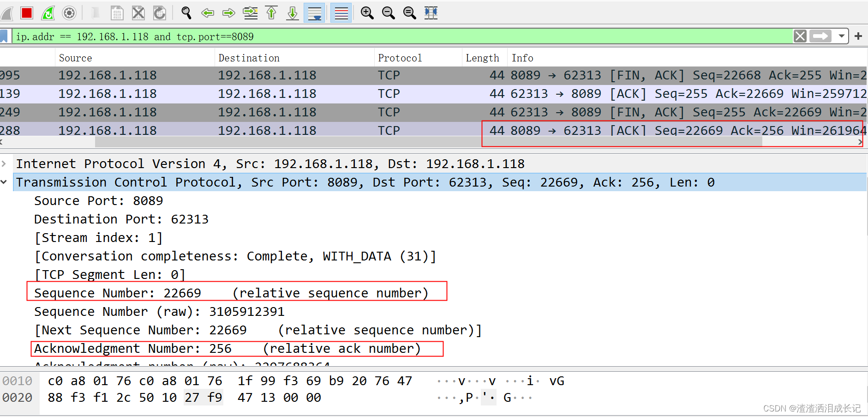
Task: Apply the display filter arrow
Action: (x=820, y=36)
